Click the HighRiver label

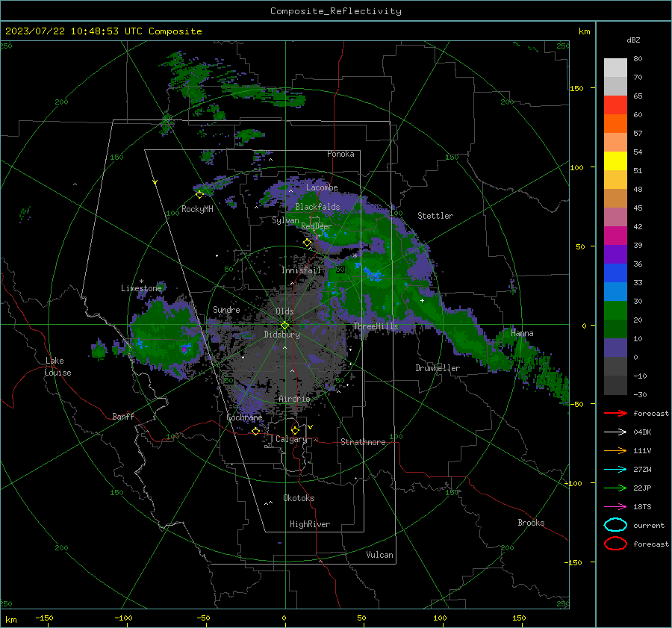(310, 524)
